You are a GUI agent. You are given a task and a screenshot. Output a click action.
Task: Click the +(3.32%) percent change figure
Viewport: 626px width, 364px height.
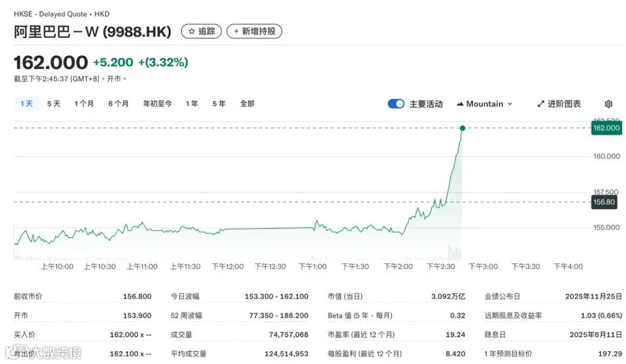(163, 62)
